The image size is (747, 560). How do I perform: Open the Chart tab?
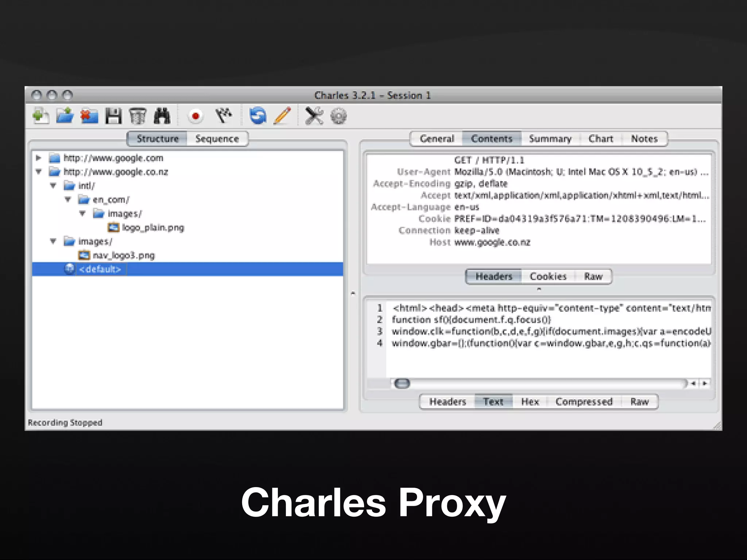point(601,139)
